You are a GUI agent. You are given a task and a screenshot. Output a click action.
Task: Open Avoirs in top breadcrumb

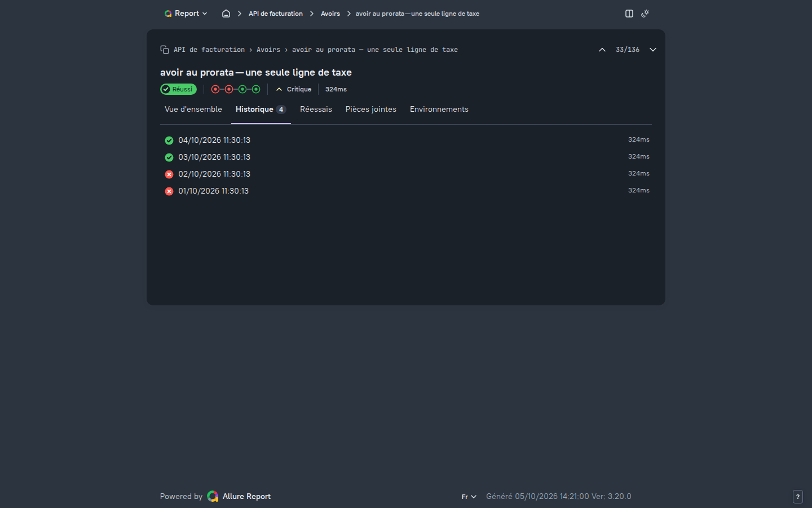click(330, 14)
